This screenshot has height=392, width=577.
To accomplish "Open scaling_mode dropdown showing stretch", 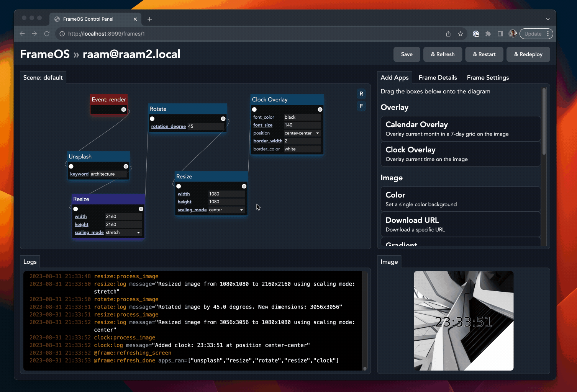I will point(123,232).
